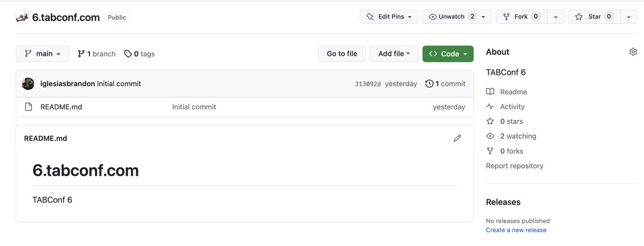Image resolution: width=644 pixels, height=246 pixels.
Task: Open the iglesiasbrandon author link
Action: tap(68, 84)
